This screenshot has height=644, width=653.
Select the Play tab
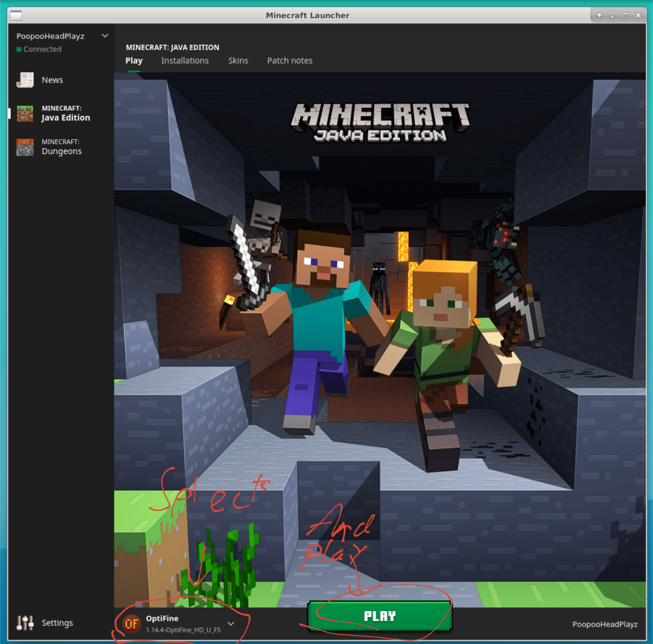pyautogui.click(x=134, y=61)
